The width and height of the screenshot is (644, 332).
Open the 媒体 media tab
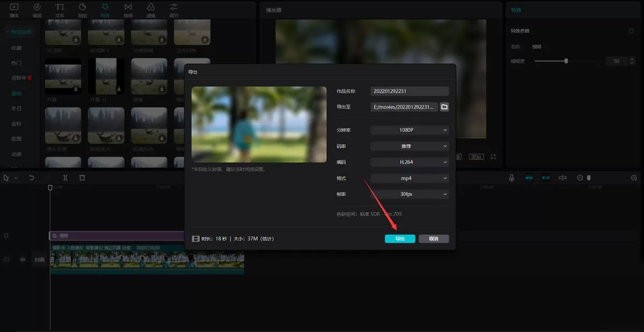click(14, 10)
